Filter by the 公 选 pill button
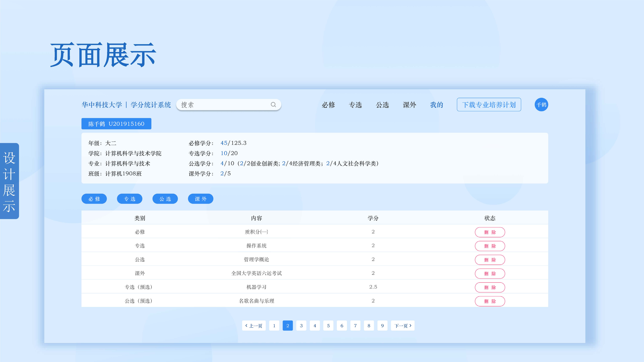Viewport: 644px width, 362px height. coord(165,199)
